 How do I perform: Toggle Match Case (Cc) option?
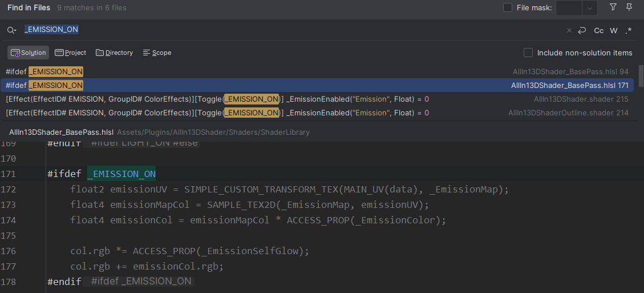599,30
